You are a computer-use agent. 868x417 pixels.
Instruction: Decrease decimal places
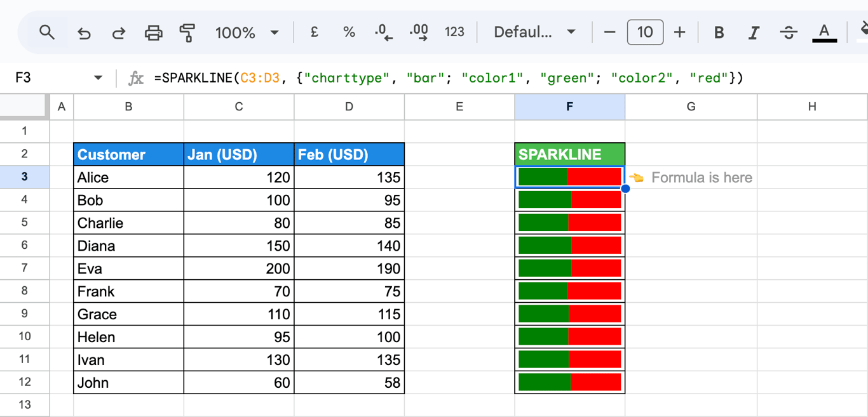tap(384, 32)
